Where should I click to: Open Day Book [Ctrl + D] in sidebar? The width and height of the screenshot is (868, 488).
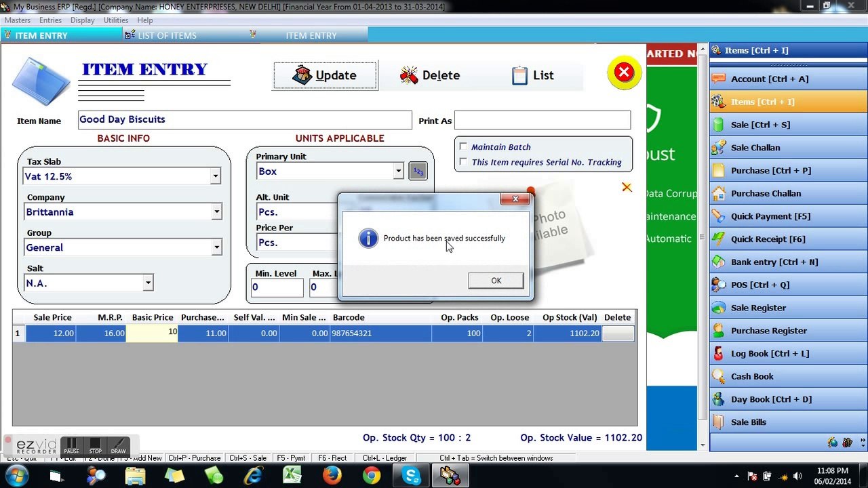[788, 399]
